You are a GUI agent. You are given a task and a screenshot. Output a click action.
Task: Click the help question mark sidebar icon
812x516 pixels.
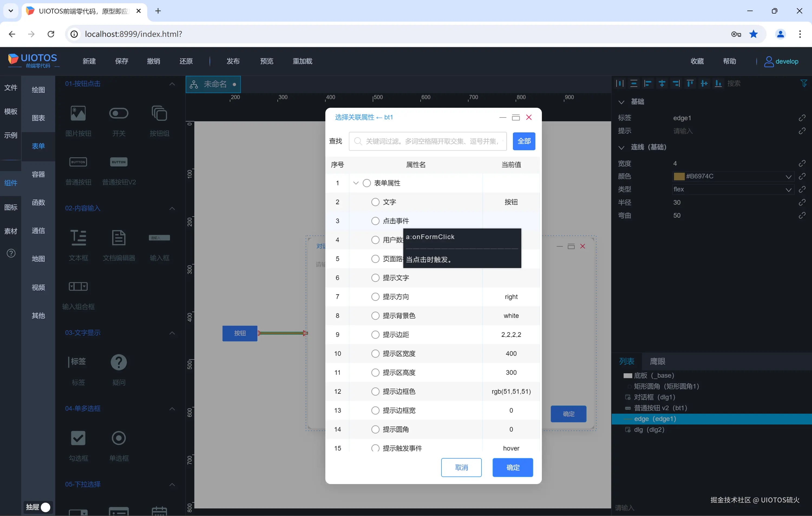(11, 253)
